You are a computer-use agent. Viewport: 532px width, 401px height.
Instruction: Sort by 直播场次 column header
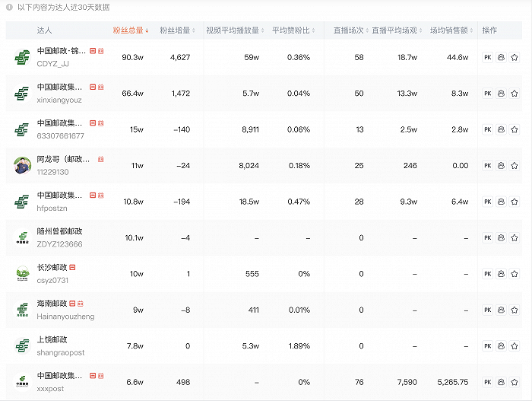pyautogui.click(x=349, y=30)
